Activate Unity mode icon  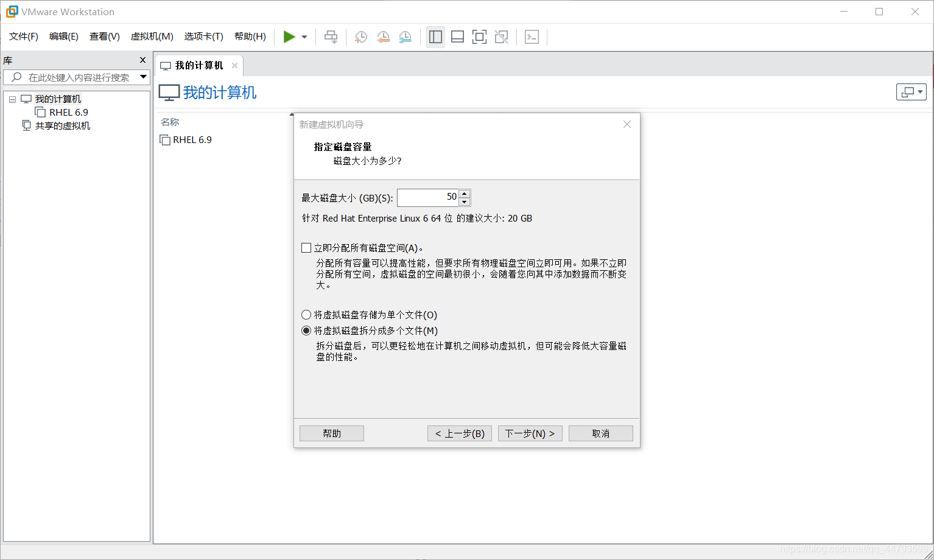(501, 37)
